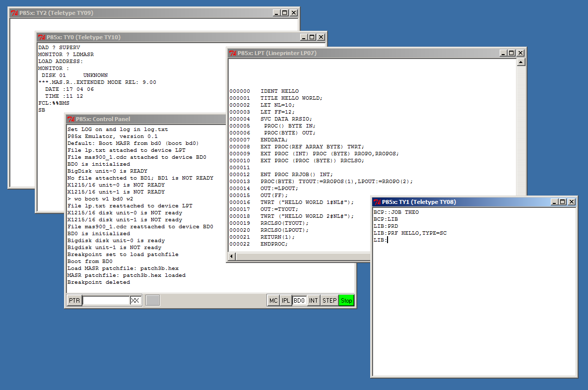Click 'DAD ? SUPERV' in TY0 window

click(x=59, y=48)
